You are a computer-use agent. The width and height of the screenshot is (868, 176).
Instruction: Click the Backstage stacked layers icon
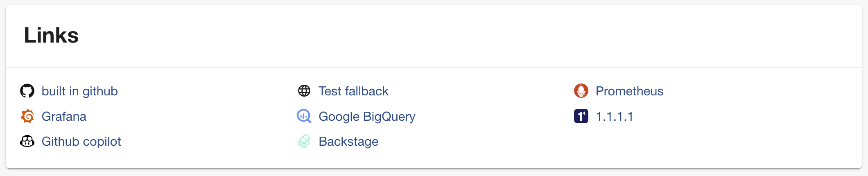pyautogui.click(x=304, y=141)
